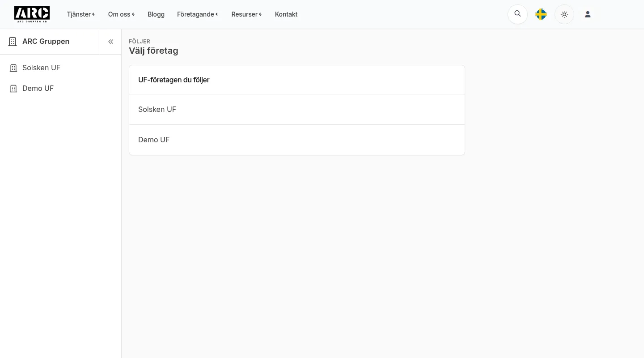Open the Blogg menu item
Screen dimensions: 644x358
click(156, 14)
